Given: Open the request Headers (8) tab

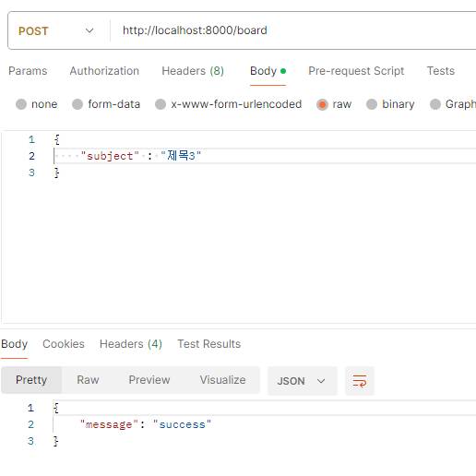Looking at the screenshot, I should (x=193, y=71).
